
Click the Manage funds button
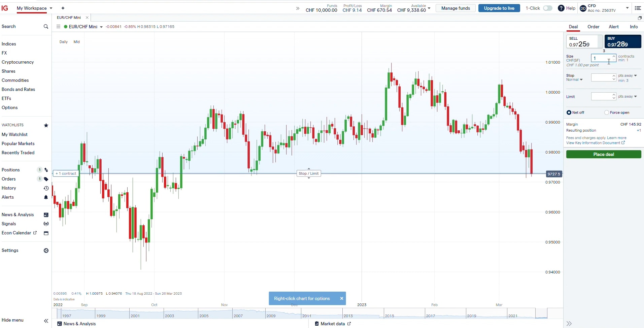coord(455,8)
